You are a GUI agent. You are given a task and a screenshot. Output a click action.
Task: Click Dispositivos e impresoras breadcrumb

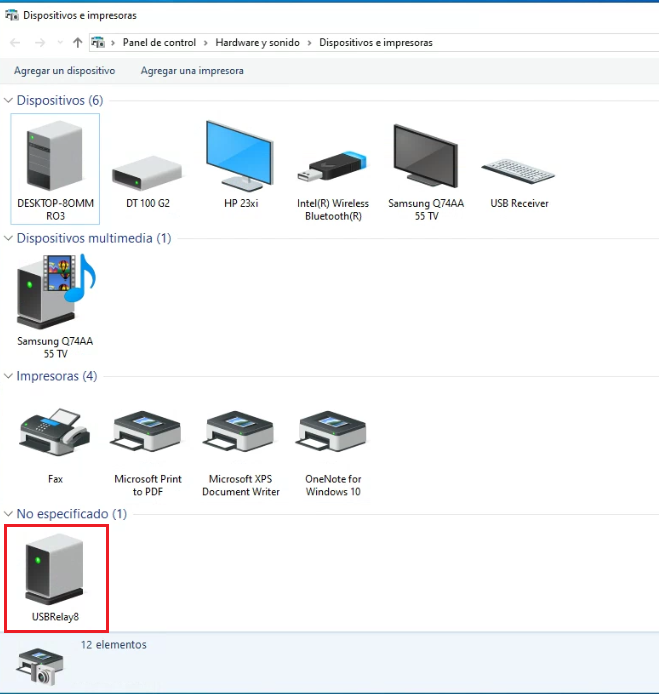[376, 42]
